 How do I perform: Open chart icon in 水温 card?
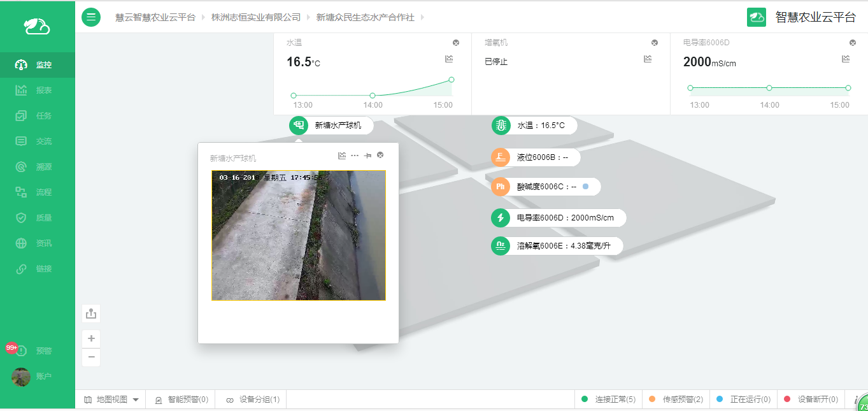pyautogui.click(x=449, y=59)
